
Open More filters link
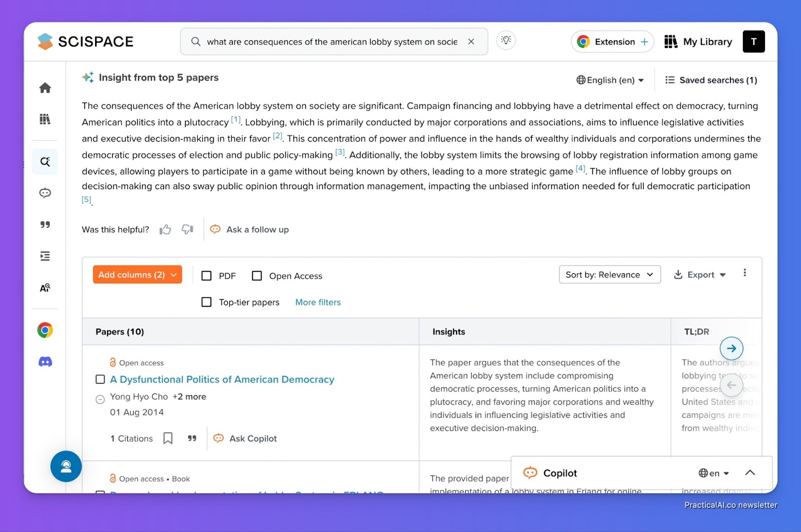click(x=318, y=302)
